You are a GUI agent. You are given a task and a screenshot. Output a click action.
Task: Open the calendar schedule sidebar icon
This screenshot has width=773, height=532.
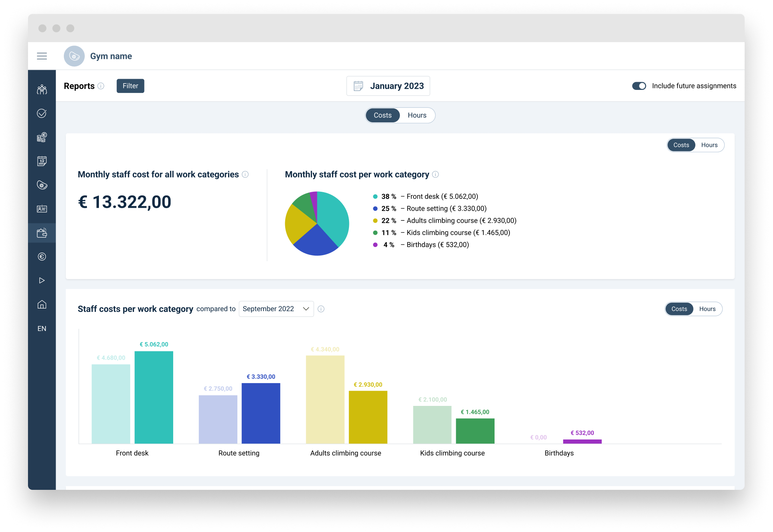42,161
